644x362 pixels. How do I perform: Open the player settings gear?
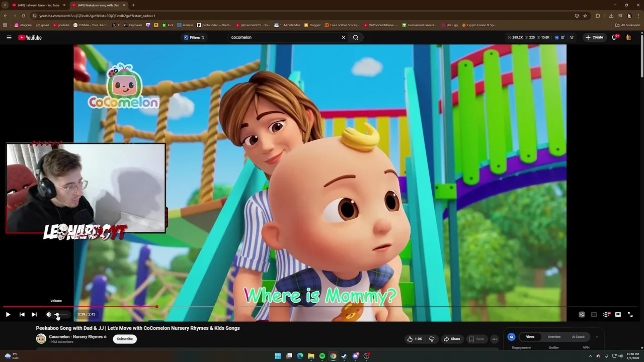pyautogui.click(x=606, y=314)
